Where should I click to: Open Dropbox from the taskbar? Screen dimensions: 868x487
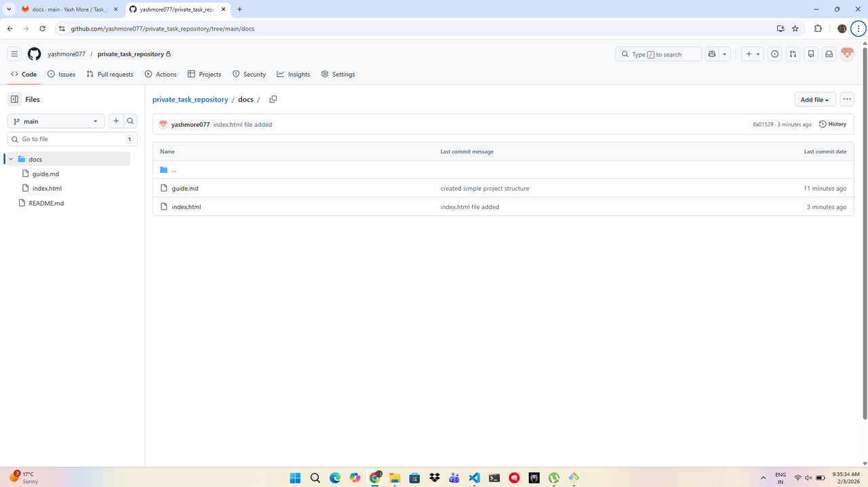(x=435, y=478)
